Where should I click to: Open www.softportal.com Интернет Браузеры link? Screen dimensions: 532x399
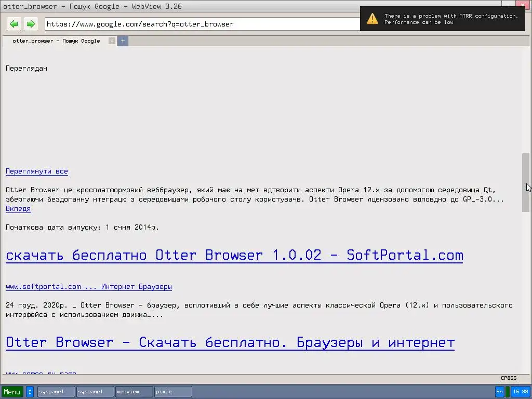89,287
